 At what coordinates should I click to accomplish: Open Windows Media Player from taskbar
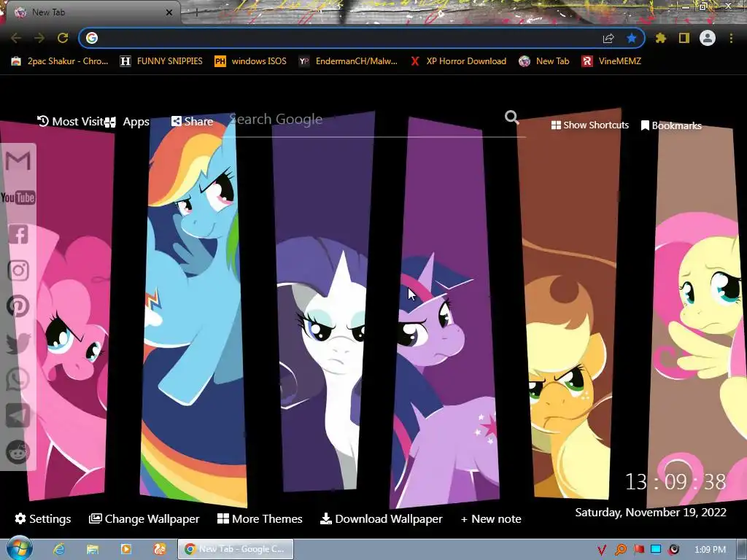(125, 549)
